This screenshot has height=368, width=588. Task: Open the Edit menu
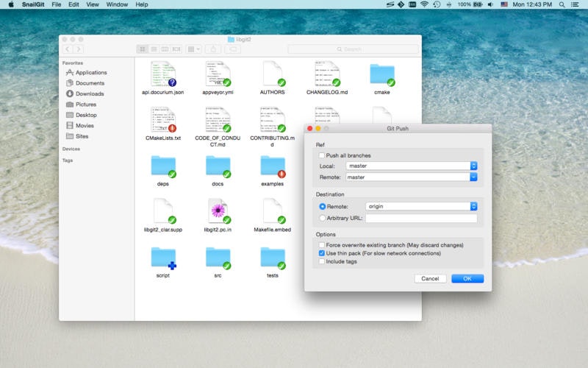pyautogui.click(x=73, y=4)
